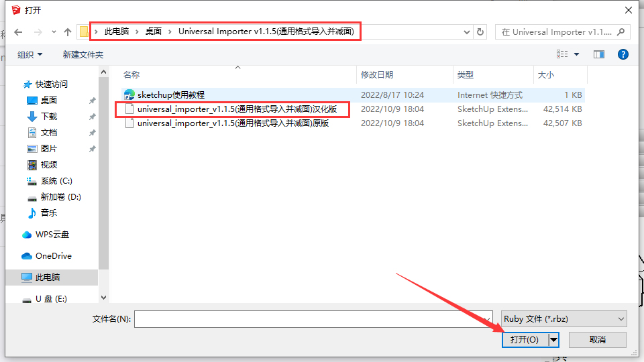The width and height of the screenshot is (644, 362).
Task: Click navigation pane scrollbar up arrow
Action: click(x=103, y=72)
